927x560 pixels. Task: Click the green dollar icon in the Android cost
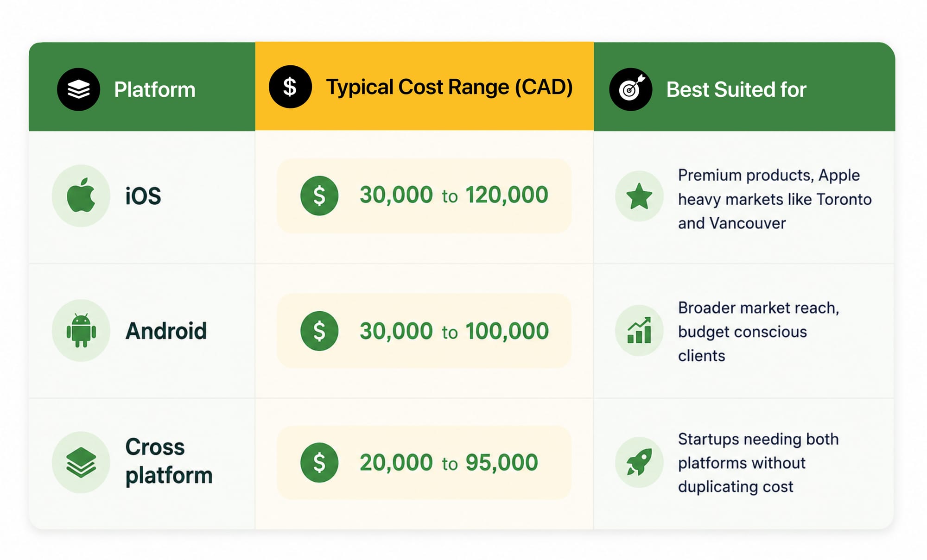coord(319,331)
